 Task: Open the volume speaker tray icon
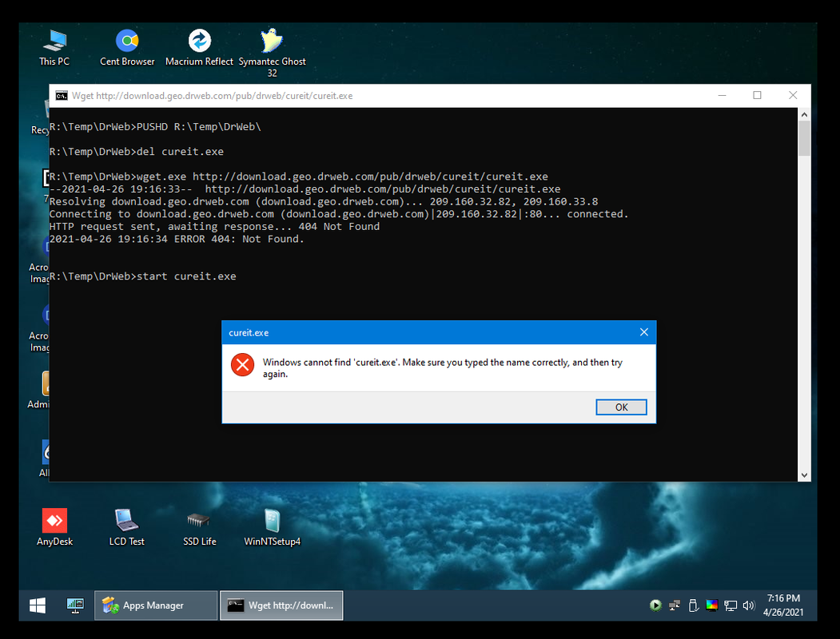coord(748,605)
